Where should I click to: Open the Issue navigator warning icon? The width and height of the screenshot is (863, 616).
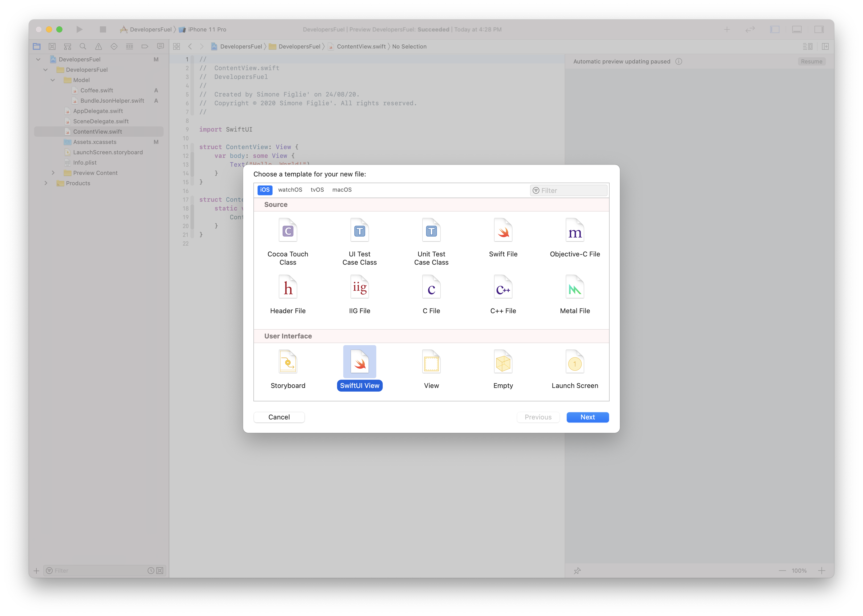pos(98,46)
